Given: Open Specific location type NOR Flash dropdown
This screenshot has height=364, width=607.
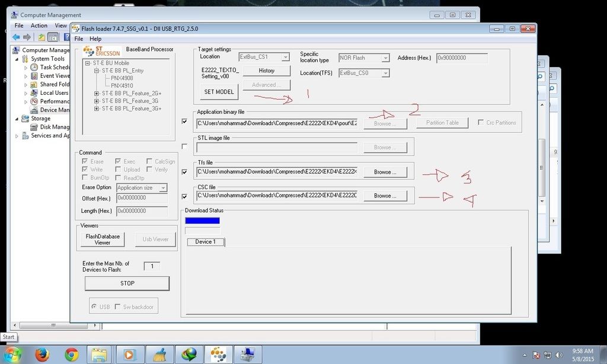Looking at the screenshot, I should click(385, 58).
